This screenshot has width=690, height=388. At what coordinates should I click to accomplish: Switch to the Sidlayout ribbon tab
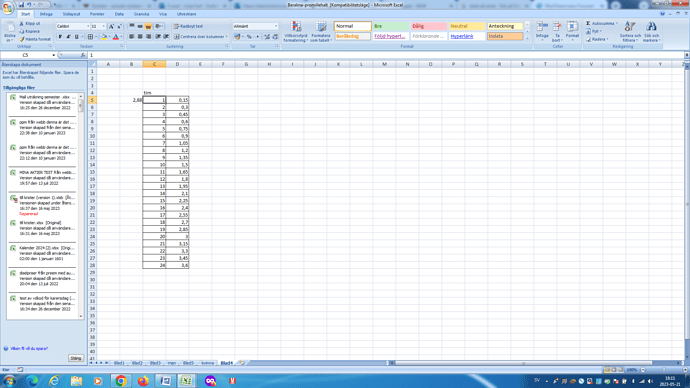[x=71, y=14]
